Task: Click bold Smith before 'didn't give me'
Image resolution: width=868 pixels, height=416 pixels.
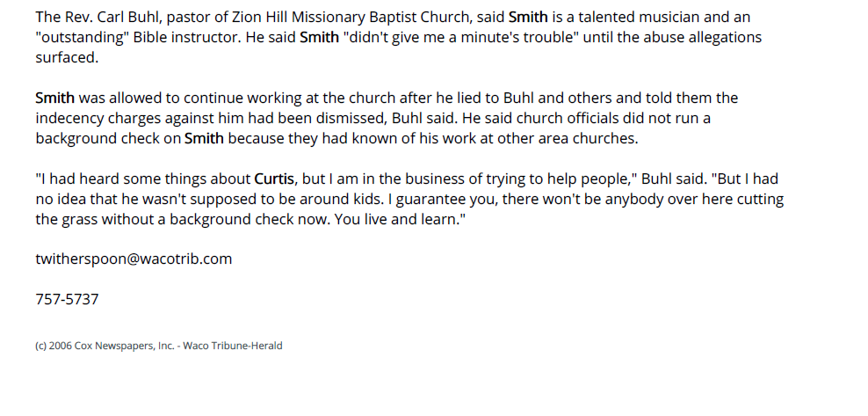Action: [x=320, y=38]
